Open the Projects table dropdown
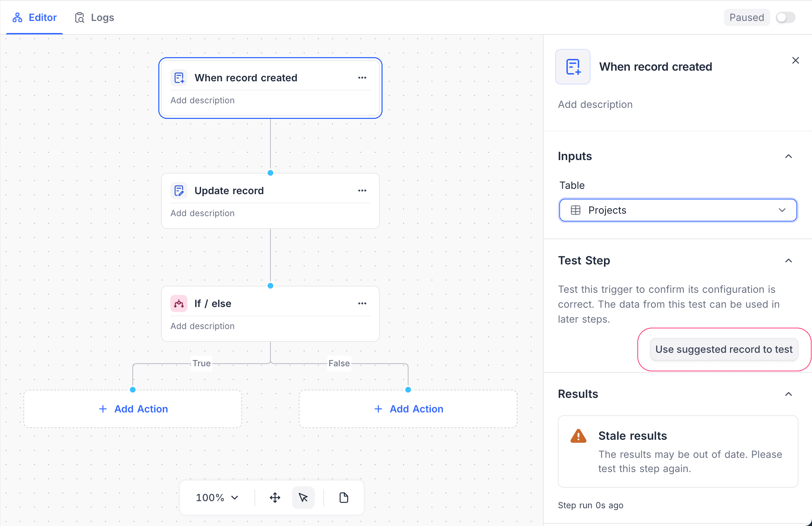 (x=782, y=210)
